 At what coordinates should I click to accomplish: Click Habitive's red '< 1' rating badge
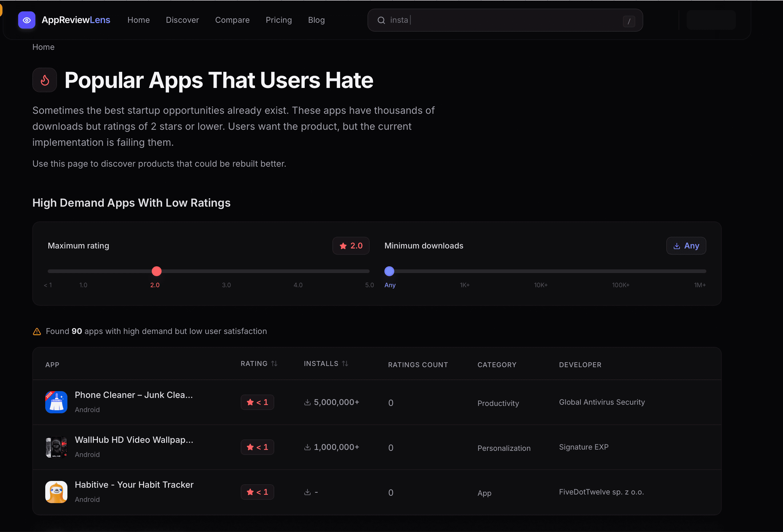257,492
